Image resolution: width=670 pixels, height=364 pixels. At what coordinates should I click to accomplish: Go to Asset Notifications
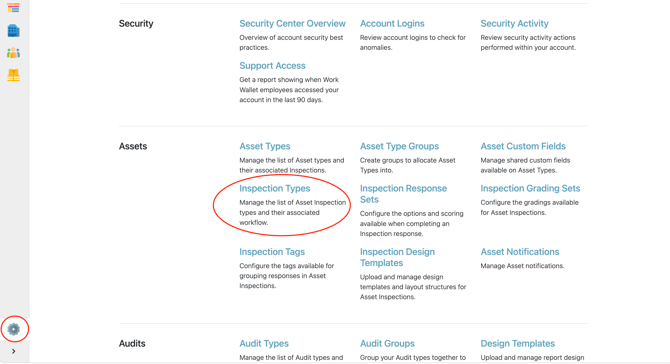520,252
